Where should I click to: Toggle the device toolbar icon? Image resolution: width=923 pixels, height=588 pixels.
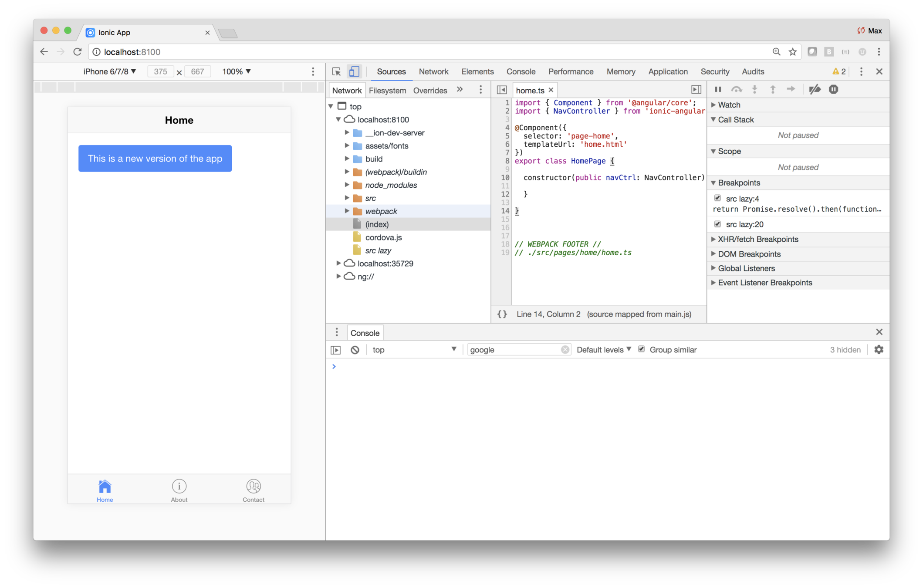click(354, 71)
